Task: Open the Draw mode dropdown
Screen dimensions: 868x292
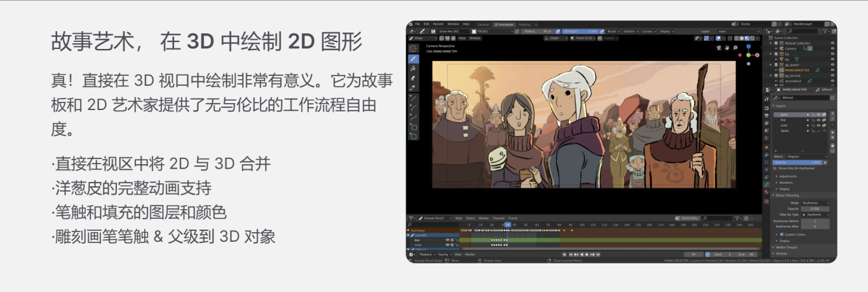Action: pos(423,38)
